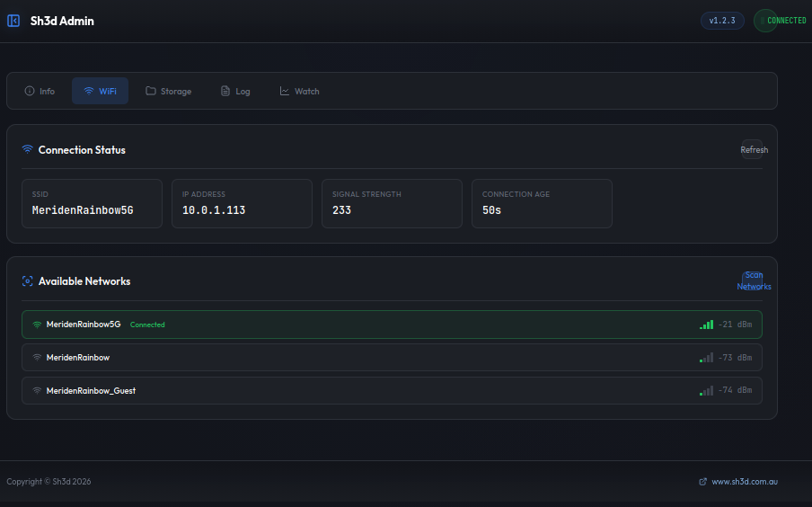Screen dimensions: 812x507
Task: Click the v1.2.3 version badge
Action: pyautogui.click(x=722, y=21)
